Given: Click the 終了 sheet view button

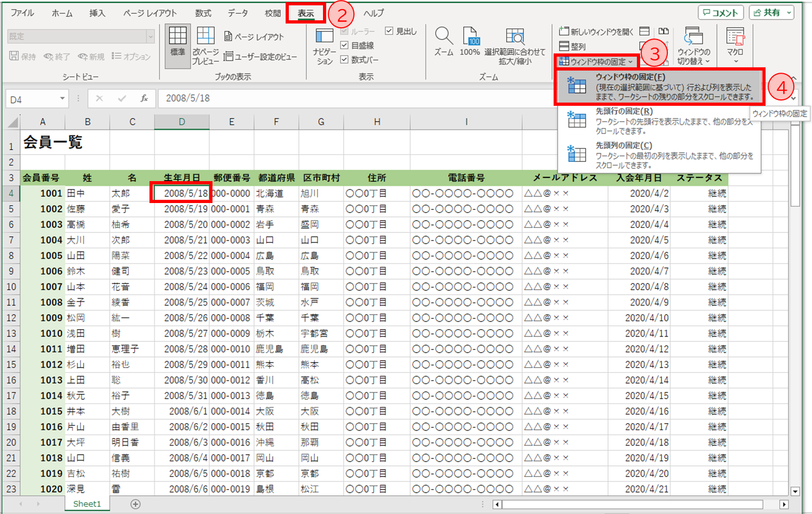Looking at the screenshot, I should pyautogui.click(x=57, y=56).
